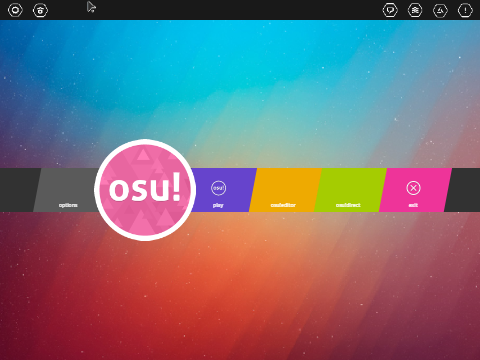Click the triangle-shaped hexagon toolbar icon
This screenshot has width=480, height=360.
point(440,10)
